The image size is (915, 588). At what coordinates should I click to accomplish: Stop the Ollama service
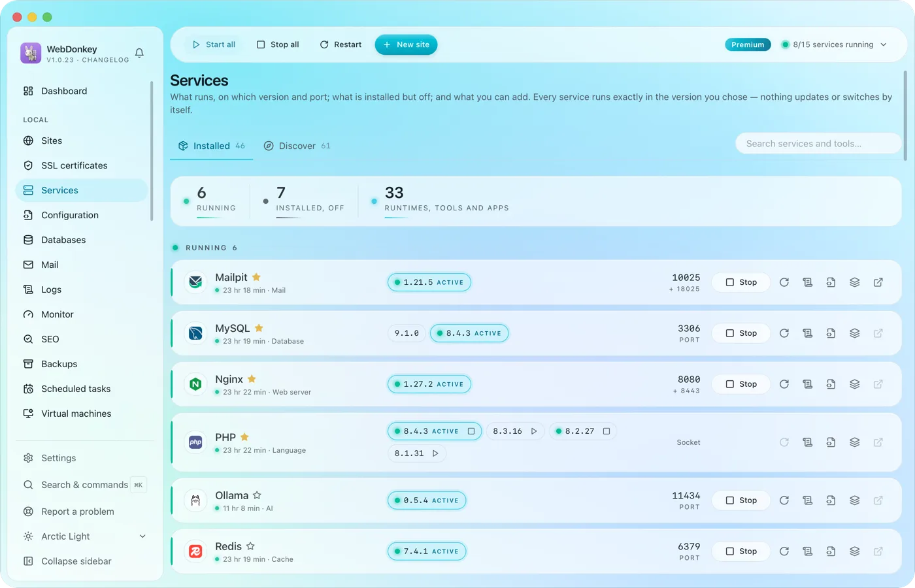[x=740, y=500]
